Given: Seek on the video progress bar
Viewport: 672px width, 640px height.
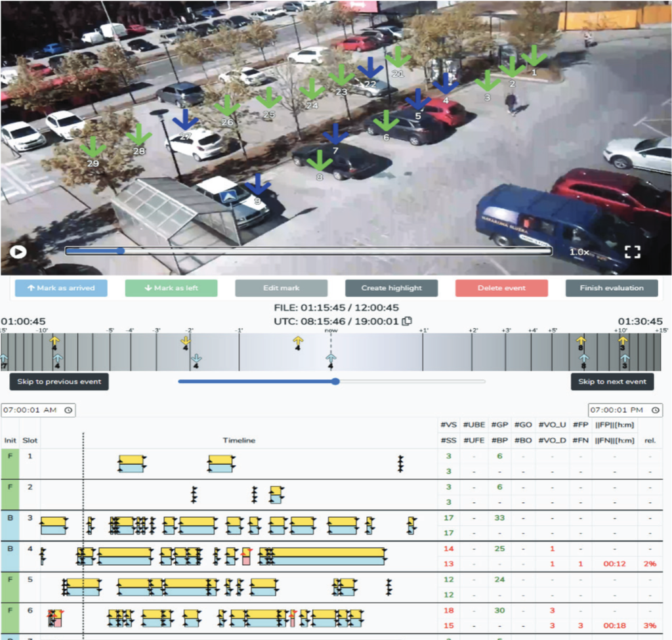Looking at the screenshot, I should coord(308,251).
